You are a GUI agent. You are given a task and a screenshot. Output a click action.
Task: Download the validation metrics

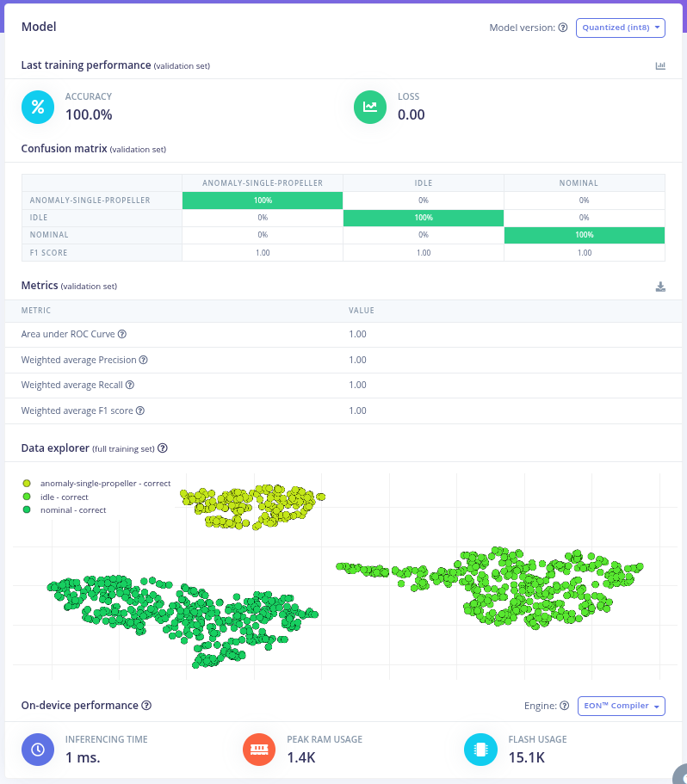pos(660,287)
